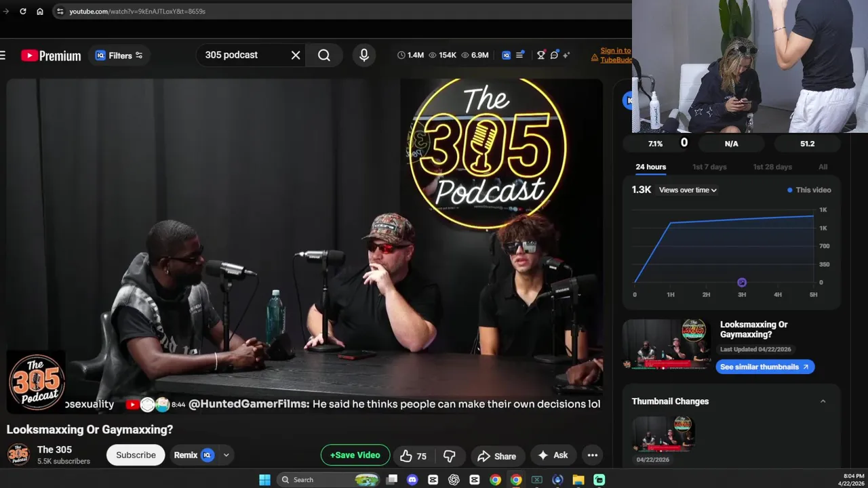Select the 1st 7 days tab
The height and width of the screenshot is (488, 868).
coord(709,167)
